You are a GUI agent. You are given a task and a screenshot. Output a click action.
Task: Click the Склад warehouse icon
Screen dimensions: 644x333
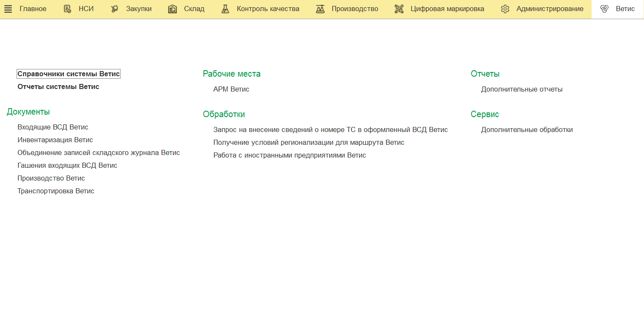tap(172, 9)
